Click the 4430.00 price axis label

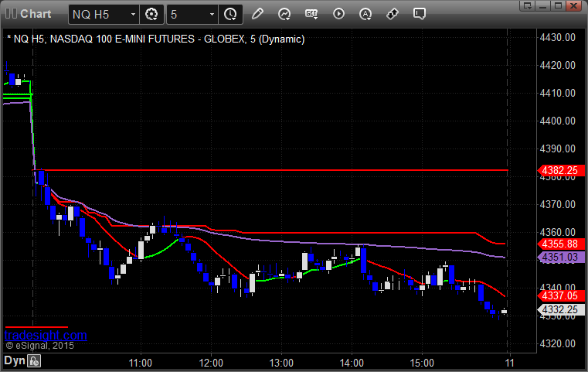[557, 38]
